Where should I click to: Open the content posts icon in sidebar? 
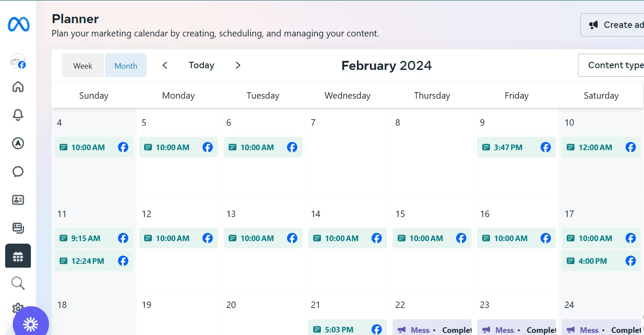(18, 228)
